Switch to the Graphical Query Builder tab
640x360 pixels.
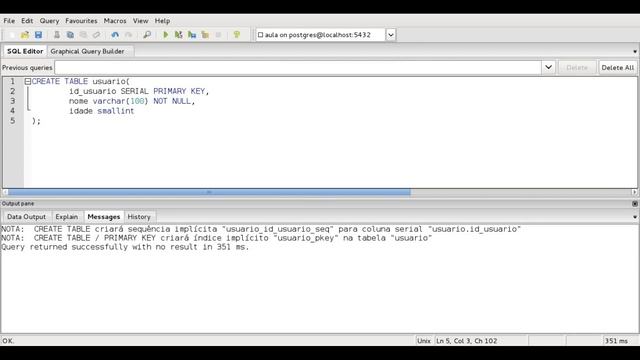coord(87,51)
